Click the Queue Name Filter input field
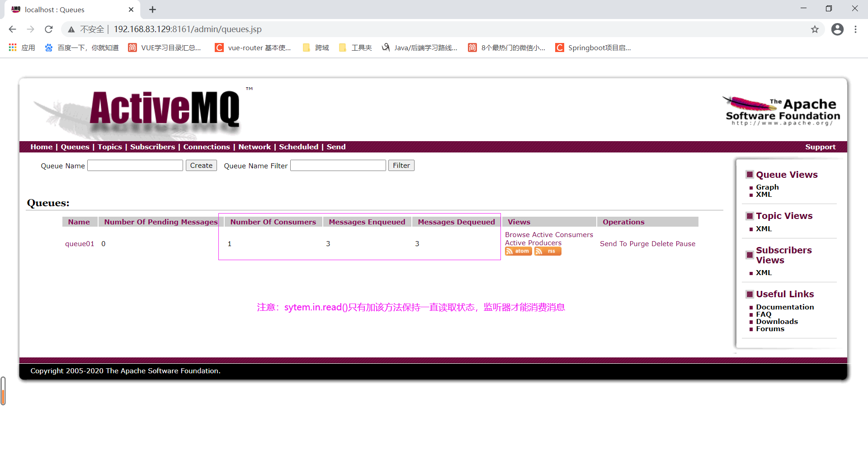The image size is (868, 466). pos(338,166)
